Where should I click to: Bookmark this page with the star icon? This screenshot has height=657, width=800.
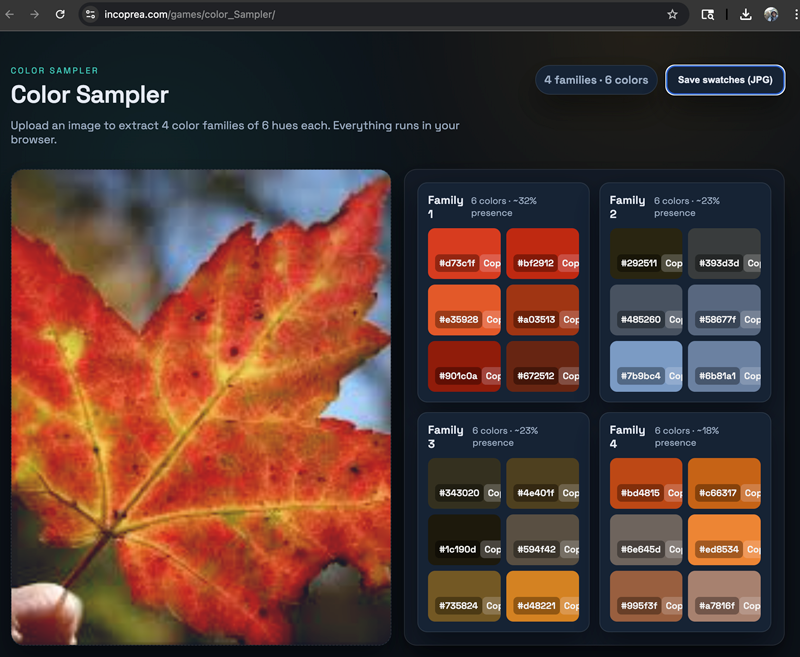click(x=672, y=15)
